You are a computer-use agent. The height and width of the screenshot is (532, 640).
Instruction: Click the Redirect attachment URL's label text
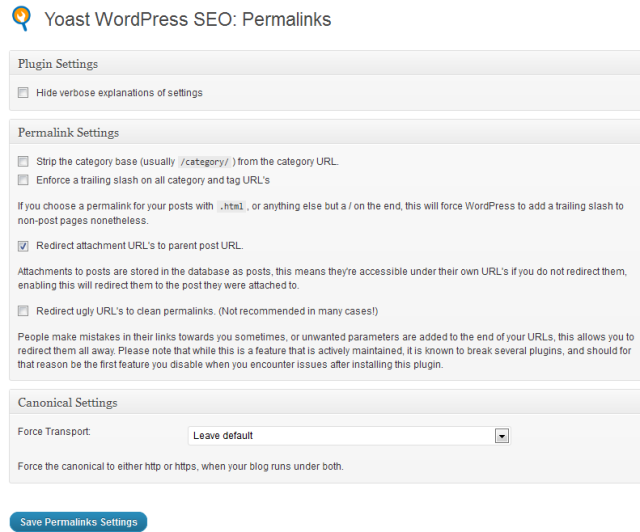pos(139,245)
